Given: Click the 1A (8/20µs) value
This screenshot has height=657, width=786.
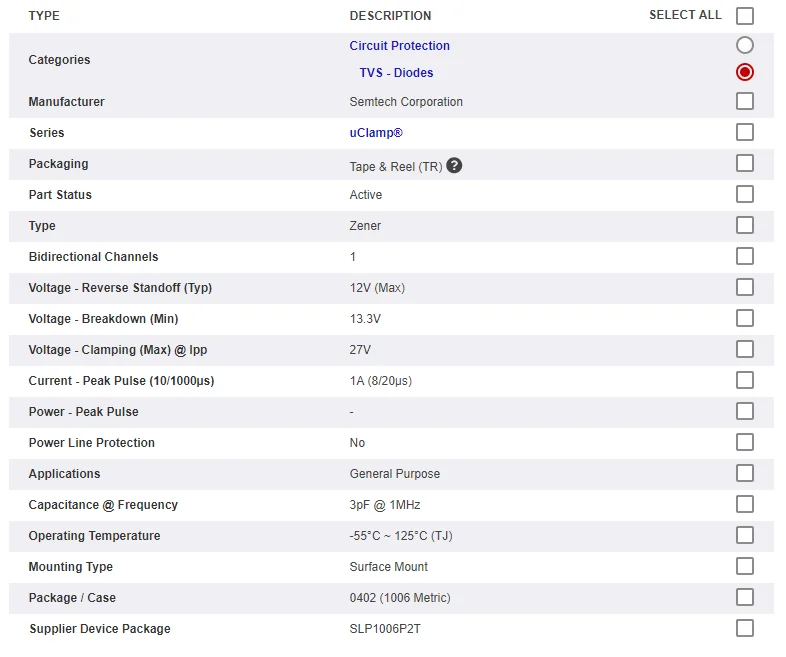Looking at the screenshot, I should click(x=380, y=381).
